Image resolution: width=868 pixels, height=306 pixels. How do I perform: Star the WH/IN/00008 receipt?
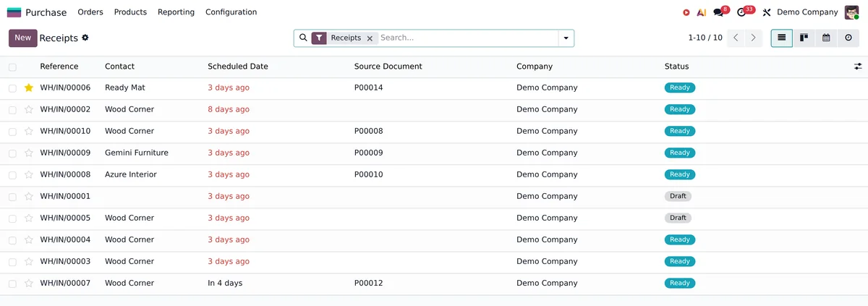pos(29,174)
